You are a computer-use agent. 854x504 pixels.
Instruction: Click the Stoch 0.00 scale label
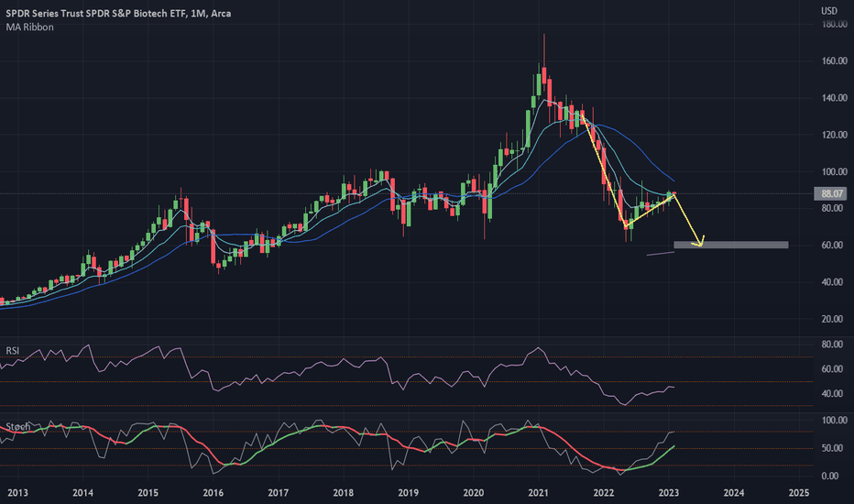(x=829, y=476)
